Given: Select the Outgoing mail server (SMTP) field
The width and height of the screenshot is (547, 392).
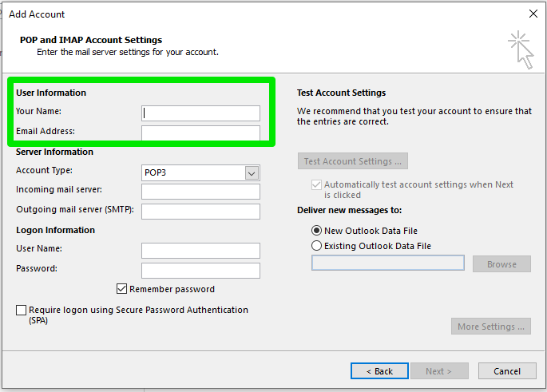Looking at the screenshot, I should point(200,212).
